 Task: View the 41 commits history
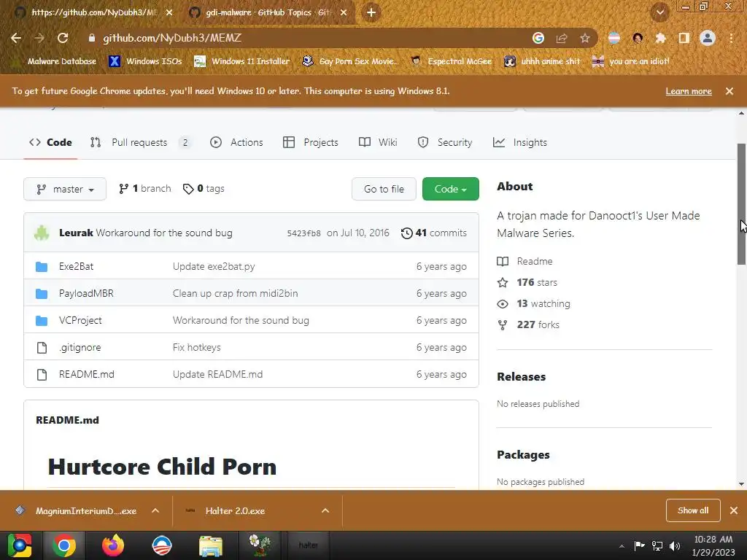pyautogui.click(x=434, y=233)
